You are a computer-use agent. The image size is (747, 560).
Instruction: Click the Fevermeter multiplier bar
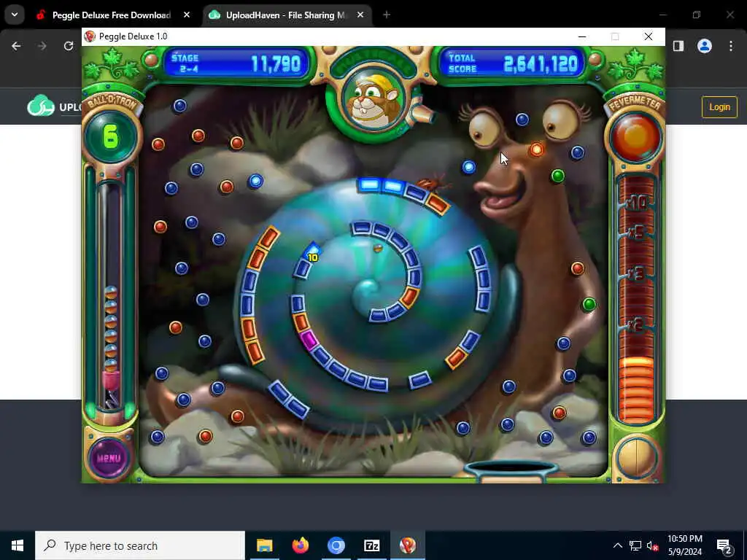(637, 299)
